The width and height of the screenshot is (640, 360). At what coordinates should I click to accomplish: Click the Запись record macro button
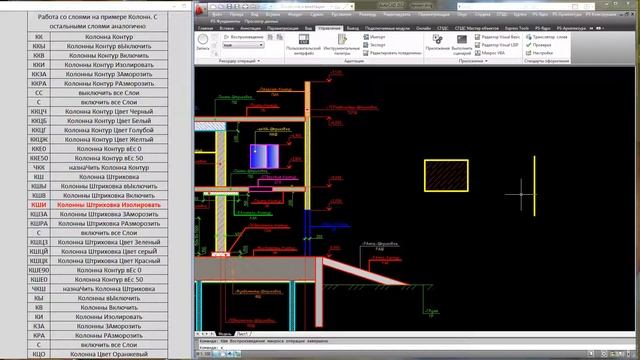203,42
